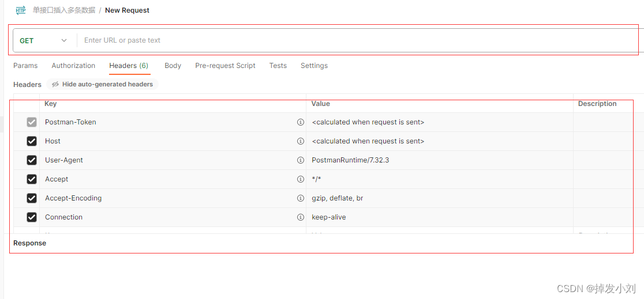
Task: Click the PostmanRuntime/7.32.3 value cell
Action: click(440, 160)
